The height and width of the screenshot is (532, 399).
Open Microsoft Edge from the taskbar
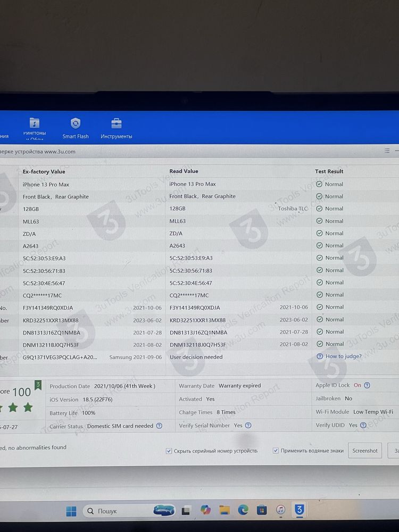[243, 510]
